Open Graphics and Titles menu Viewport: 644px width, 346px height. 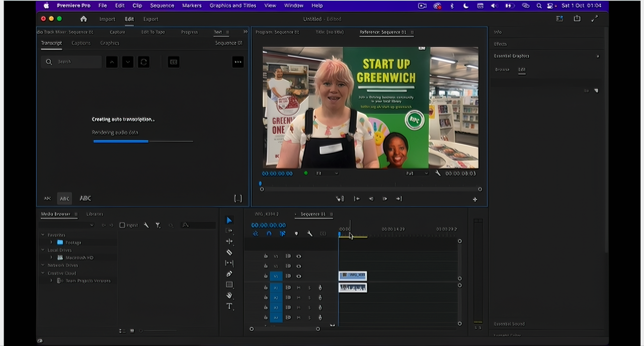tap(232, 6)
